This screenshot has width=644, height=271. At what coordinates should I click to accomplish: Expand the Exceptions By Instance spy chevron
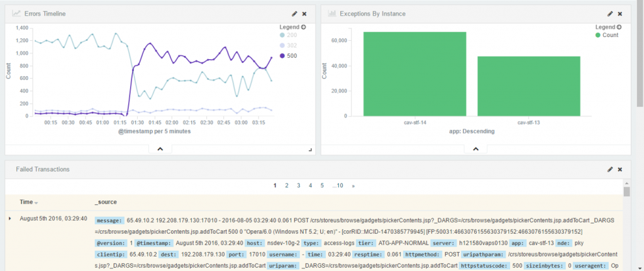(476, 149)
